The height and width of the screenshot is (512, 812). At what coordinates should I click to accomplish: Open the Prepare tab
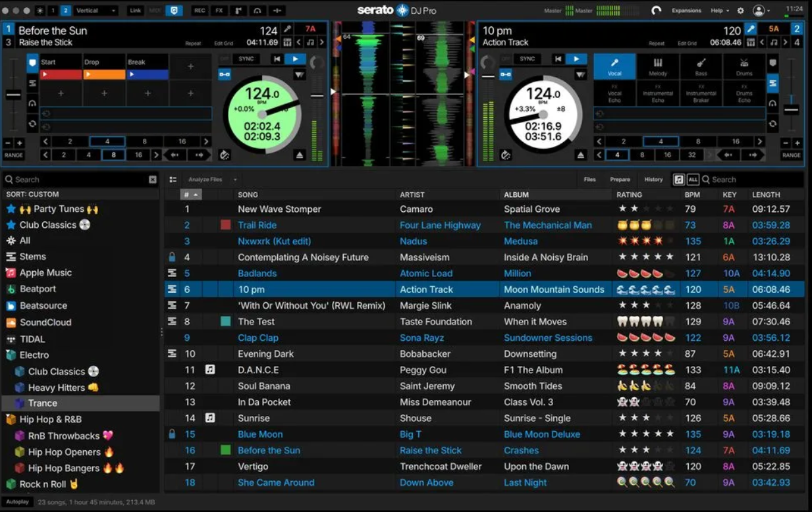[620, 180]
